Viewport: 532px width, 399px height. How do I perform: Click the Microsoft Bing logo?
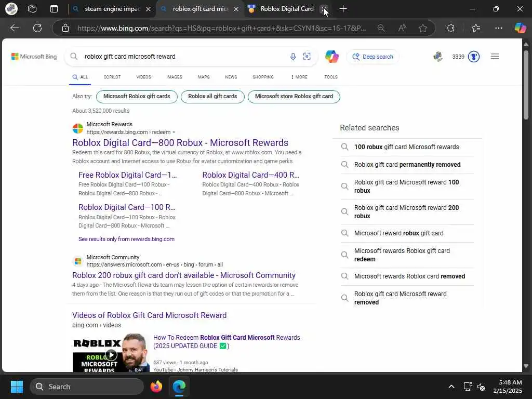click(x=34, y=56)
